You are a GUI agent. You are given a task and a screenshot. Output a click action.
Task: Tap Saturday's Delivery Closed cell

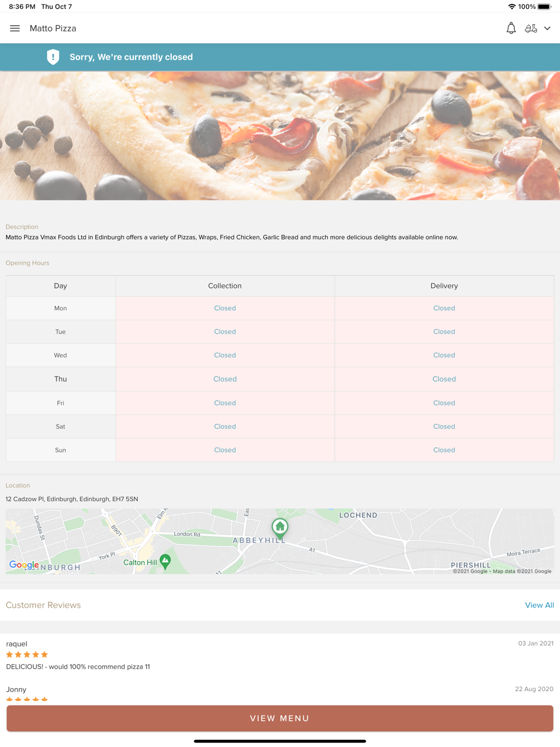(444, 427)
